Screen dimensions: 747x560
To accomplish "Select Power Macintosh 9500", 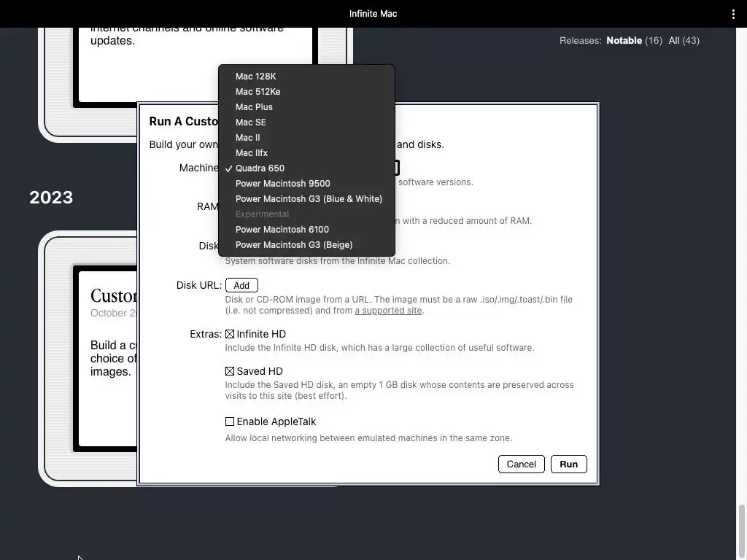I will (x=306, y=183).
